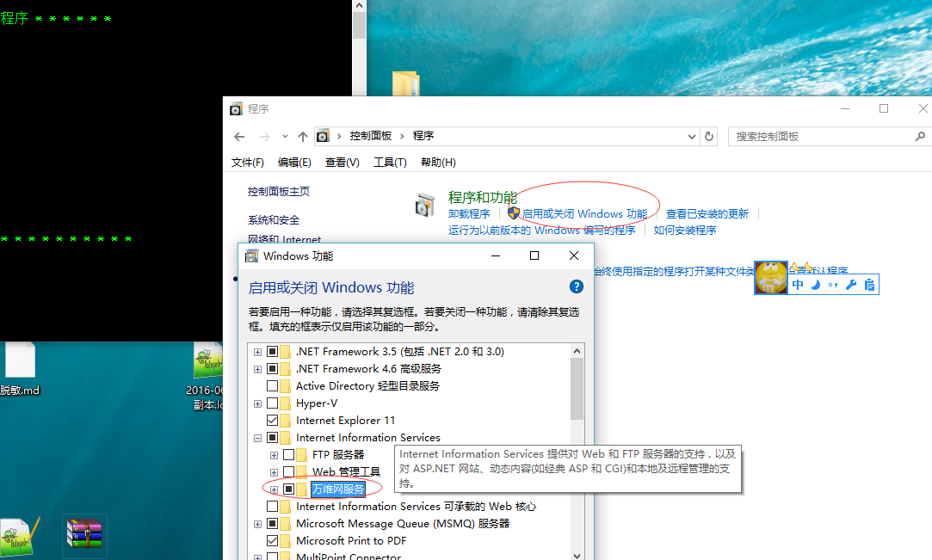Screen dimensions: 932x560
Task: Expand .NET Framework 4.6 tree node
Action: pos(257,369)
